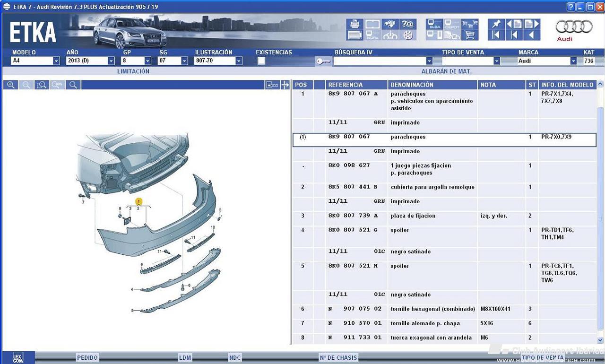Image resolution: width=605 pixels, height=364 pixels.
Task: Expand the GP dropdown
Action: (x=147, y=61)
